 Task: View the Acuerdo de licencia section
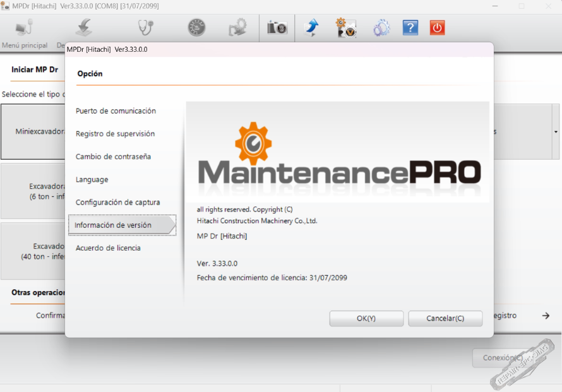(108, 248)
